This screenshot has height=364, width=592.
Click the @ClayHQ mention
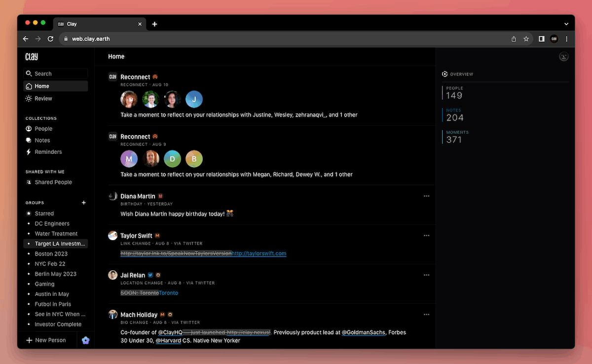tap(170, 332)
